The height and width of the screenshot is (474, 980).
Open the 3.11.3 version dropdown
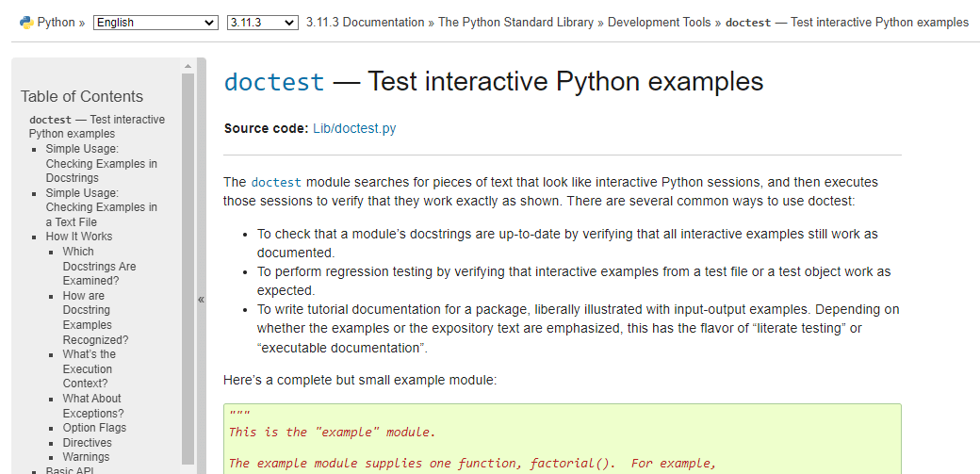click(263, 23)
